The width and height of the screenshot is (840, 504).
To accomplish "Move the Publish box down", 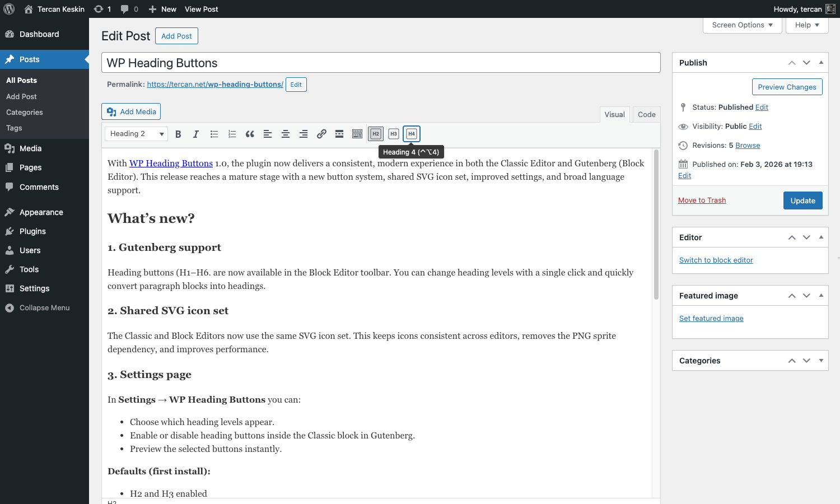I will (x=806, y=63).
